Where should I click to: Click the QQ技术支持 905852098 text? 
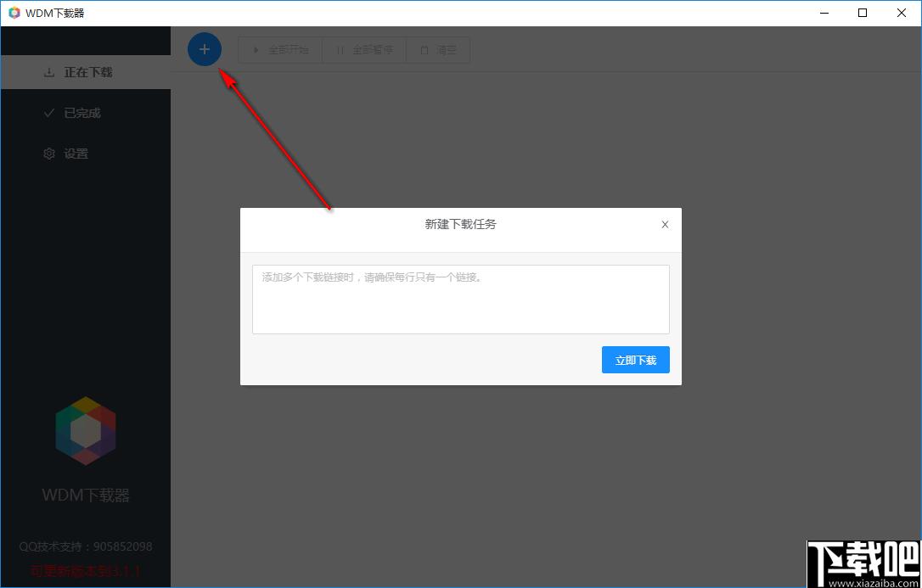(86, 547)
